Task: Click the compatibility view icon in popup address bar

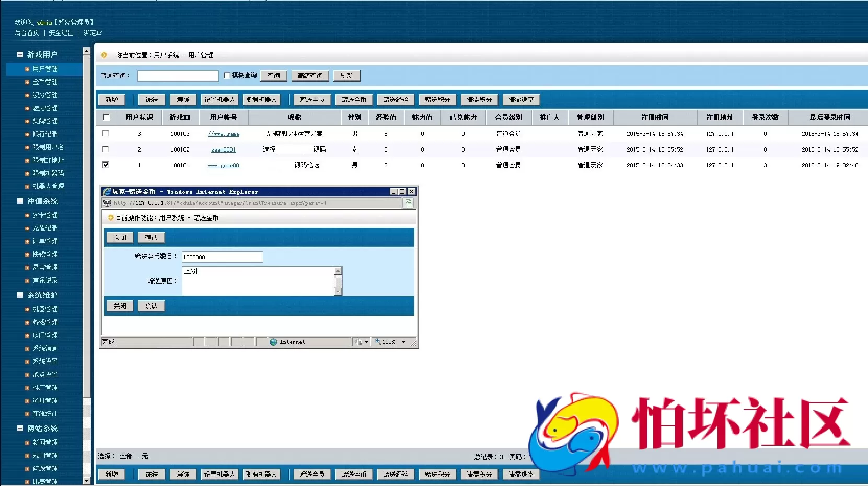Action: pos(408,203)
